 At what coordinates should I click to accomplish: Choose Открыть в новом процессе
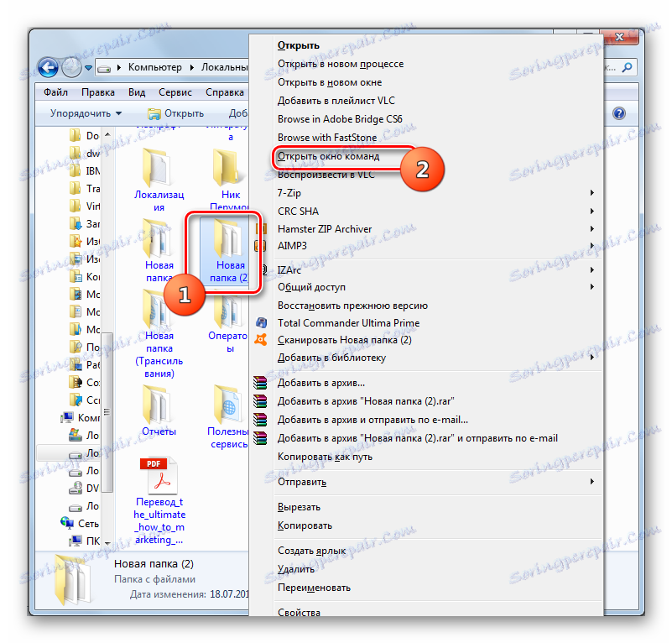click(x=341, y=64)
